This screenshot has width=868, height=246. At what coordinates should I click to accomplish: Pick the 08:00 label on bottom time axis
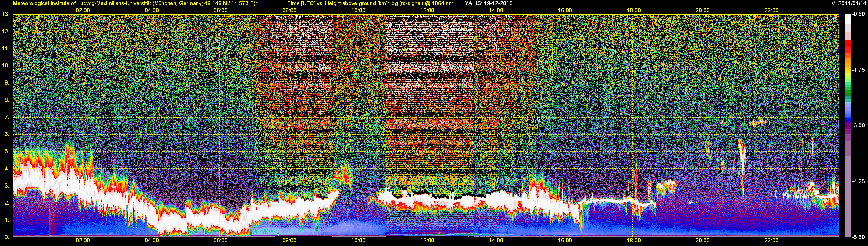[289, 241]
